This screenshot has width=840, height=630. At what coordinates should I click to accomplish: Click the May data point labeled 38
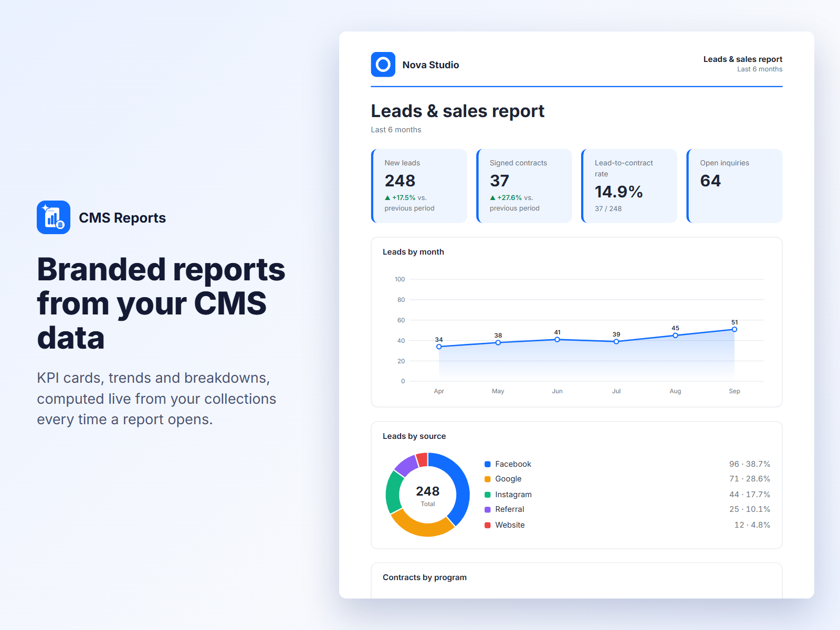498,342
